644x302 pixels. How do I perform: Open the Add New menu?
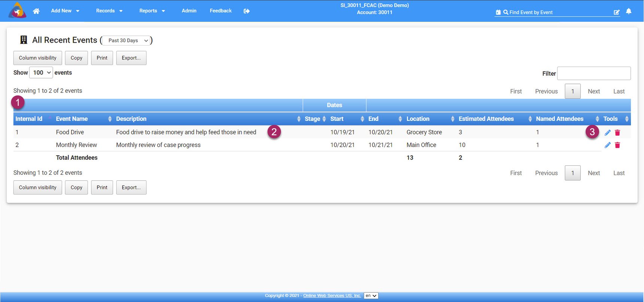coord(65,11)
